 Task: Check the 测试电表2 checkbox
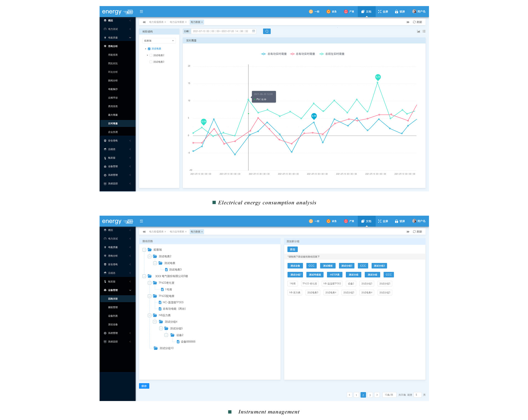pos(151,55)
